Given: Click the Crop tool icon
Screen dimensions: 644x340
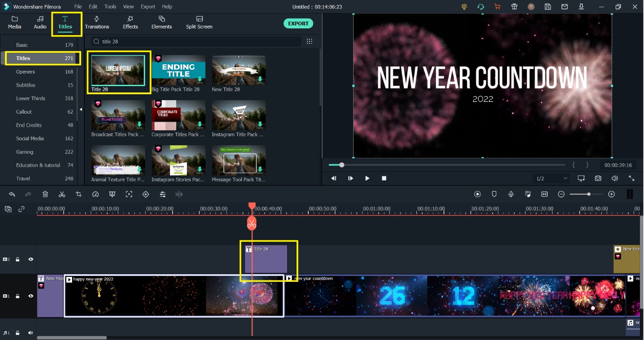Looking at the screenshot, I should [79, 194].
